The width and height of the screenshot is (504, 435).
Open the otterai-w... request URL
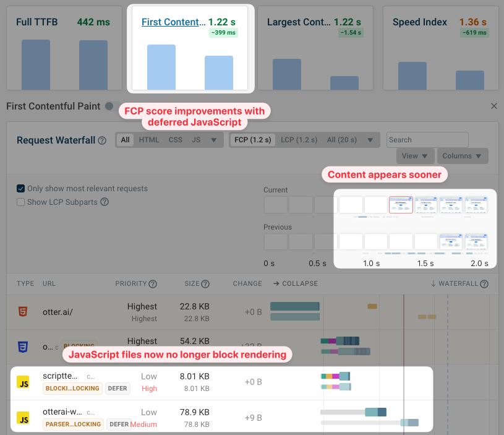(62, 412)
